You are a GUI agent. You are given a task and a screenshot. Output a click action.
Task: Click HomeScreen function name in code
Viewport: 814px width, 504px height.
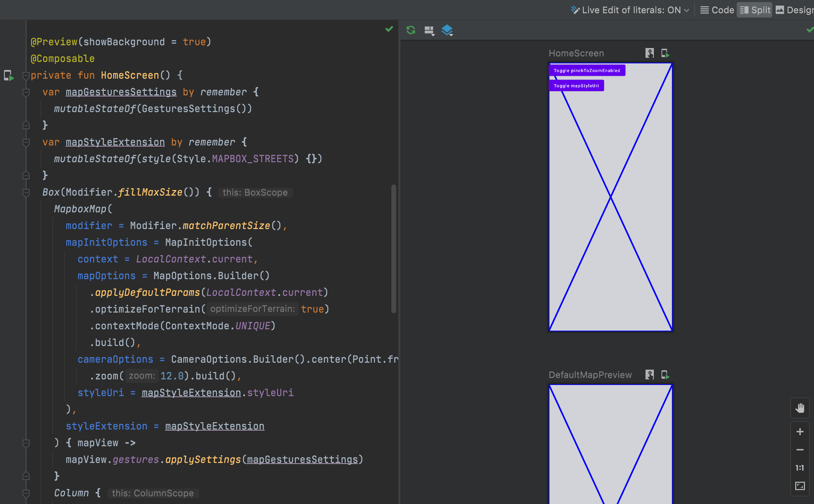[x=130, y=75]
